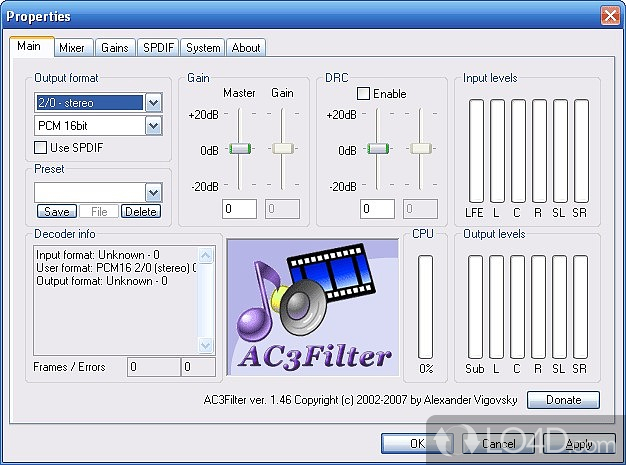Click the SL output level meter
The width and height of the screenshot is (626, 465).
point(559,307)
